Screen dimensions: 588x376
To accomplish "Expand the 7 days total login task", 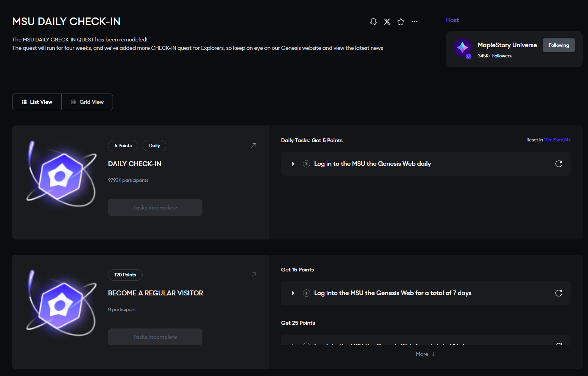I will tap(293, 293).
